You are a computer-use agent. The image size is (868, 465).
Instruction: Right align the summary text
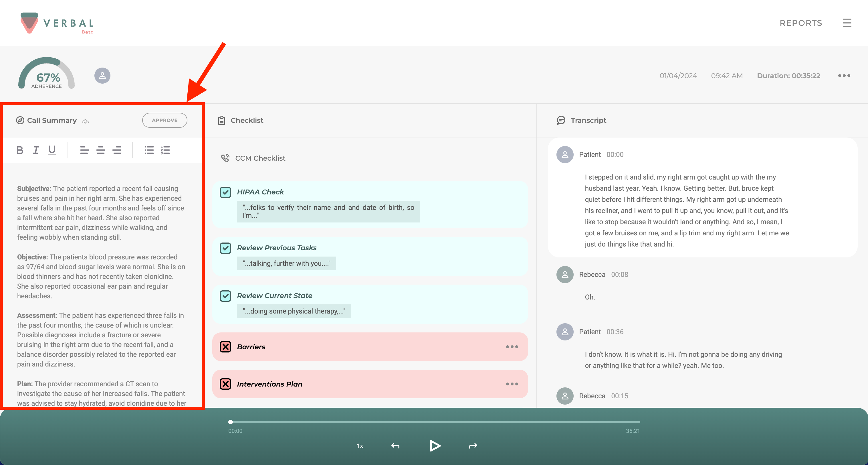[117, 150]
